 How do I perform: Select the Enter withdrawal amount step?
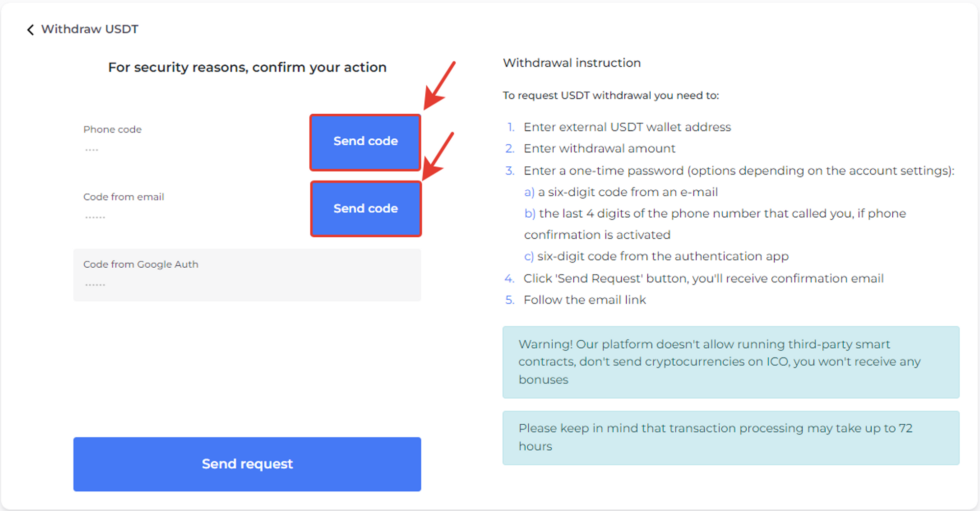tap(599, 149)
